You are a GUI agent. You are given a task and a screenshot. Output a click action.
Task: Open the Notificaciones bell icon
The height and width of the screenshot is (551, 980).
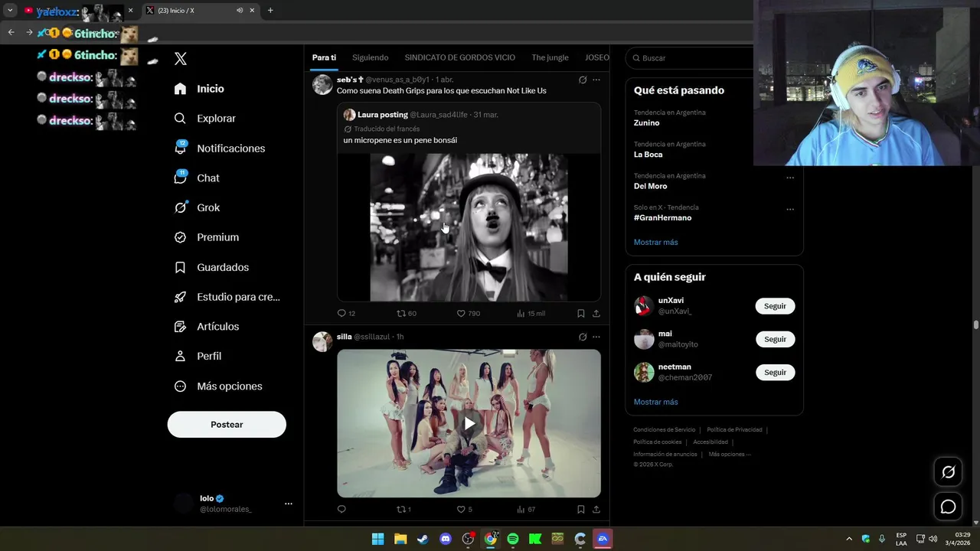coord(180,148)
